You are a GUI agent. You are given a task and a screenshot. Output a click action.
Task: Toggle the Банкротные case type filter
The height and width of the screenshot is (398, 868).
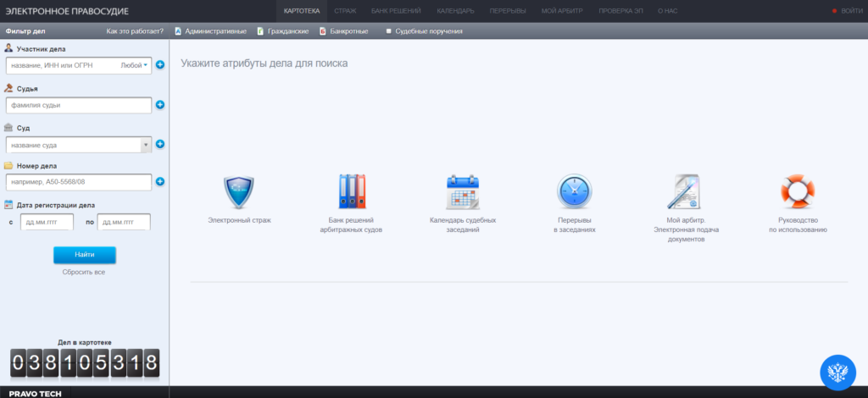343,31
